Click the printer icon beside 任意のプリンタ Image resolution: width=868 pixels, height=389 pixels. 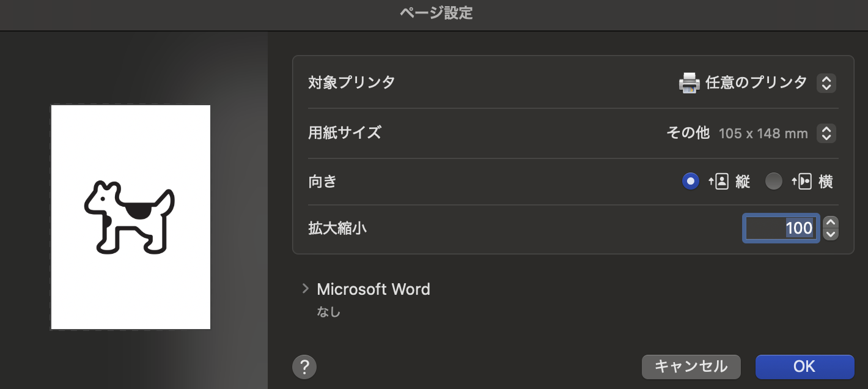(x=689, y=83)
